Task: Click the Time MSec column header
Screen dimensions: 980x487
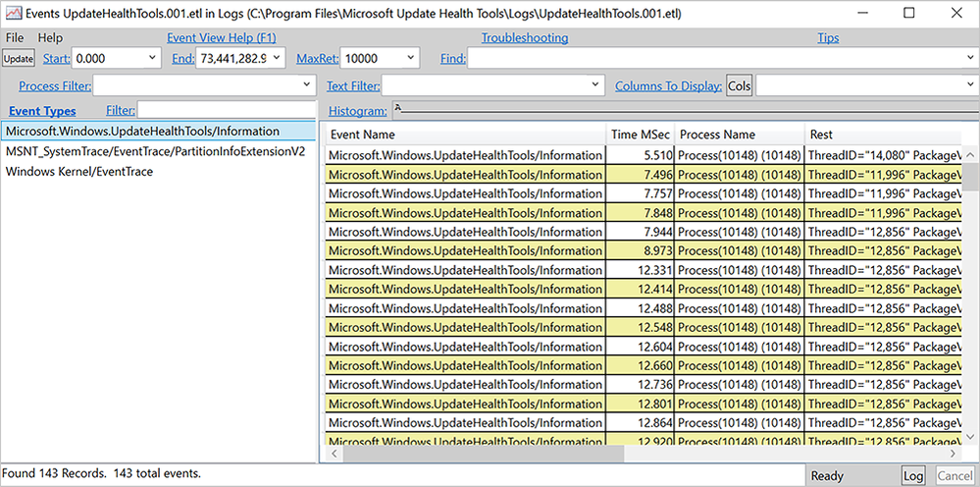Action: click(641, 135)
